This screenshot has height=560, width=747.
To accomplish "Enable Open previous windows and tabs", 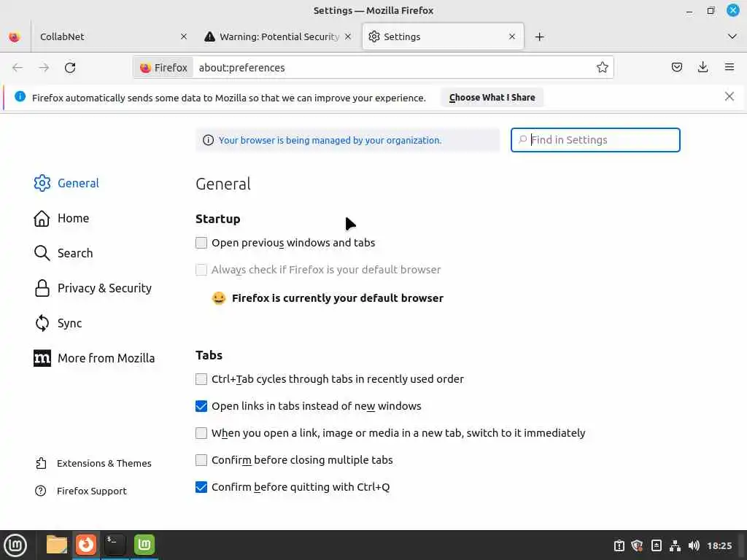I will click(x=201, y=243).
